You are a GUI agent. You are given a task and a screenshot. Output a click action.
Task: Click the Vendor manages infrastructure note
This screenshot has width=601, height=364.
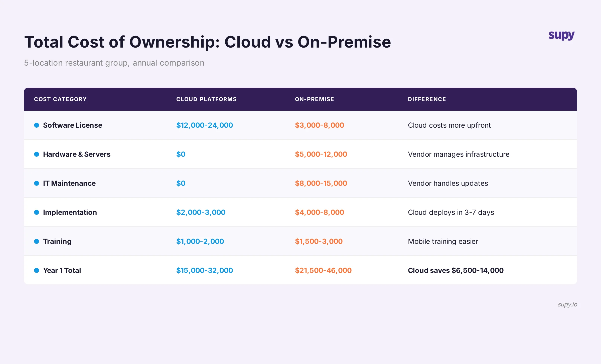click(x=459, y=154)
